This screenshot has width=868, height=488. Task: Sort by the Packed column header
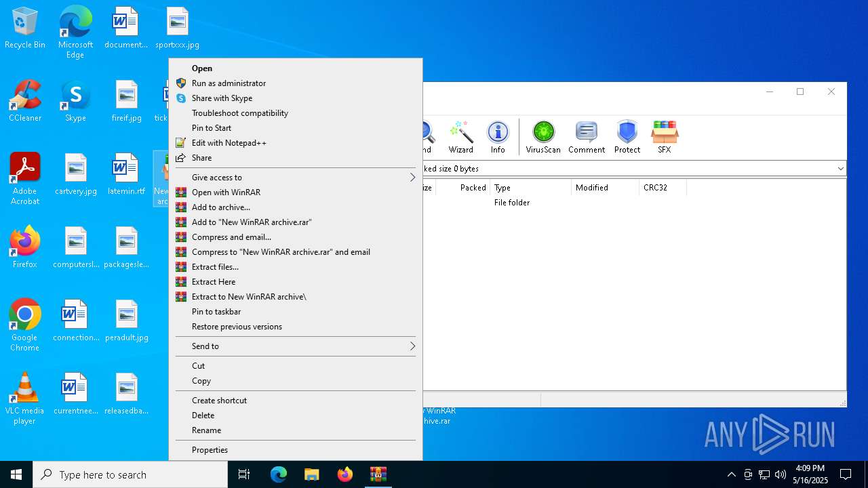(463, 188)
